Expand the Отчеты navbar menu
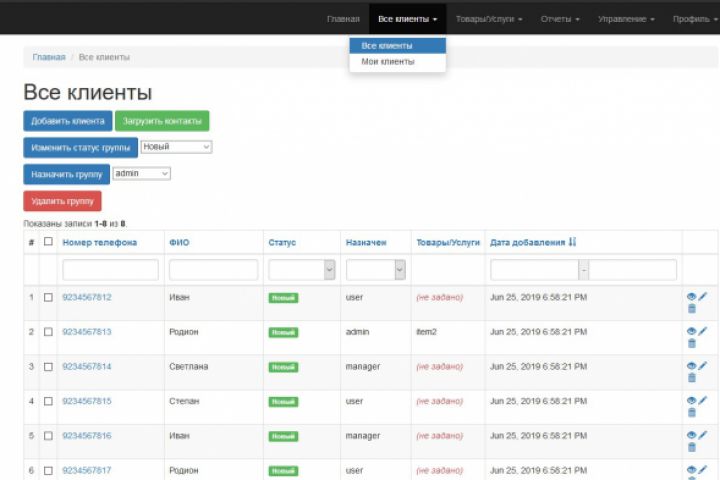Image resolution: width=720 pixels, height=480 pixels. tap(560, 19)
